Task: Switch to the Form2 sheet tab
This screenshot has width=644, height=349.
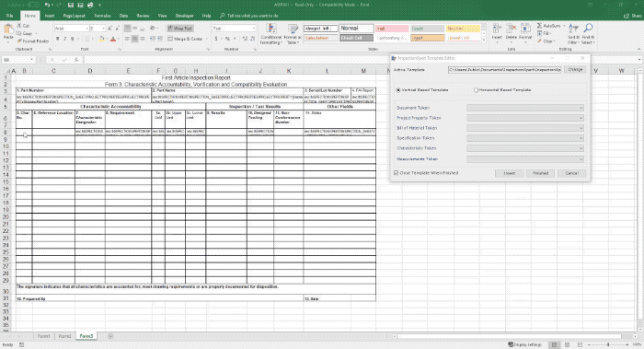Action: tap(65, 336)
